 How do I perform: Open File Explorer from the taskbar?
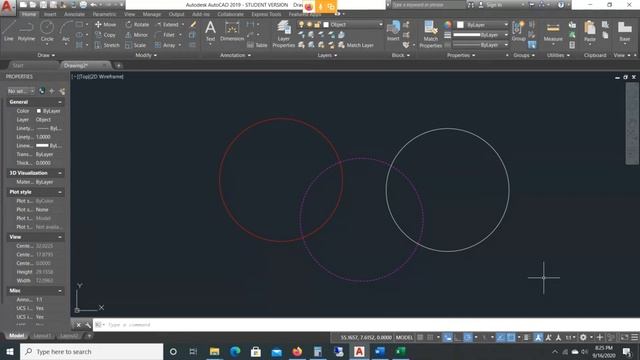coord(215,351)
